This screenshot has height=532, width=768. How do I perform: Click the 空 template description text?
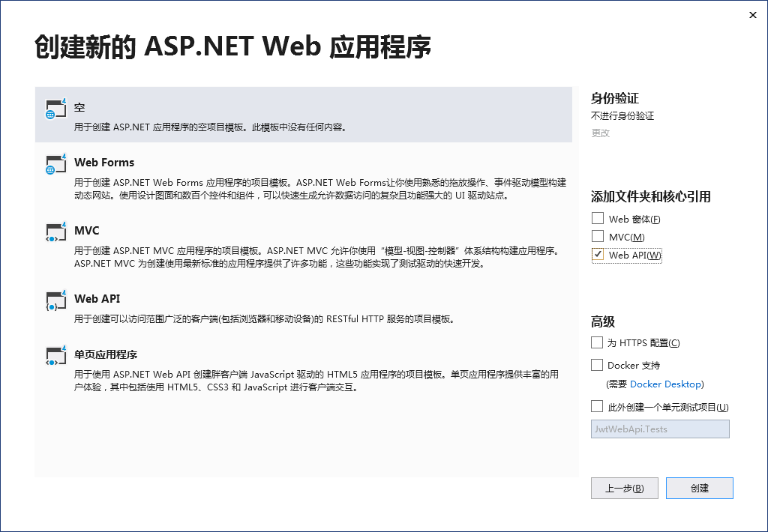[211, 127]
